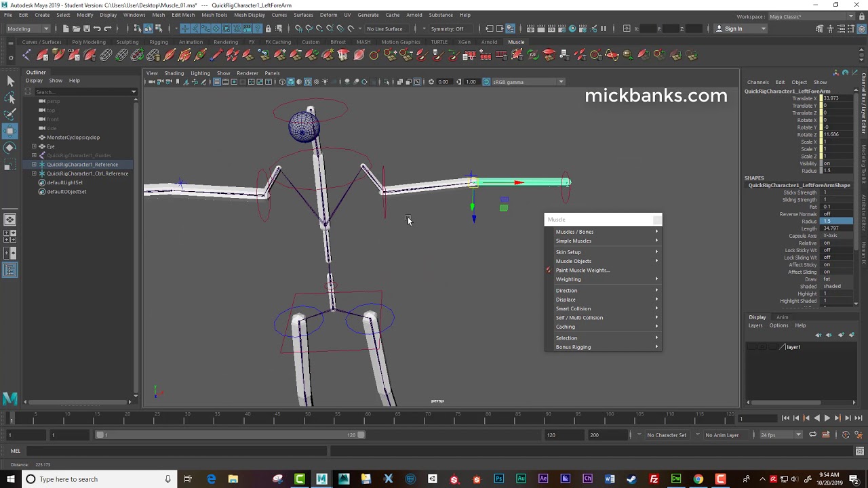
Task: Click the Shading viewport menu
Action: (174, 73)
